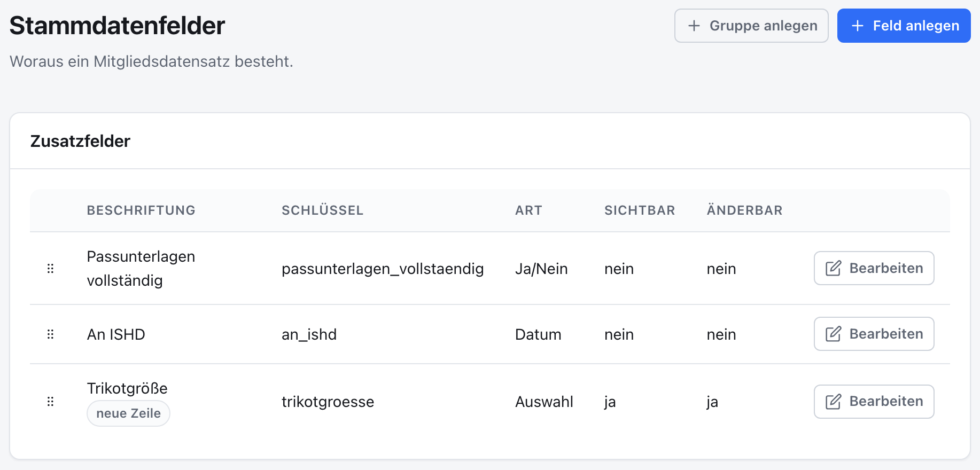Click the Trikotgröße label
Image resolution: width=980 pixels, height=470 pixels.
click(x=127, y=388)
